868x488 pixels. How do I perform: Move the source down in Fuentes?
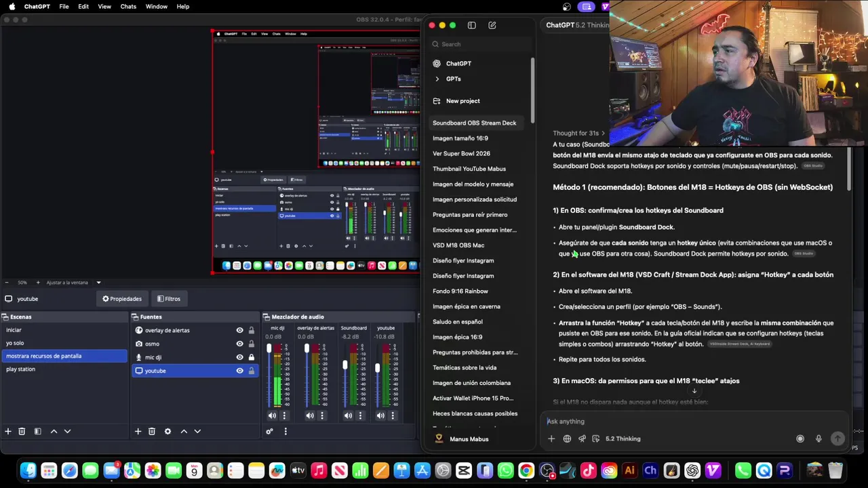point(197,431)
